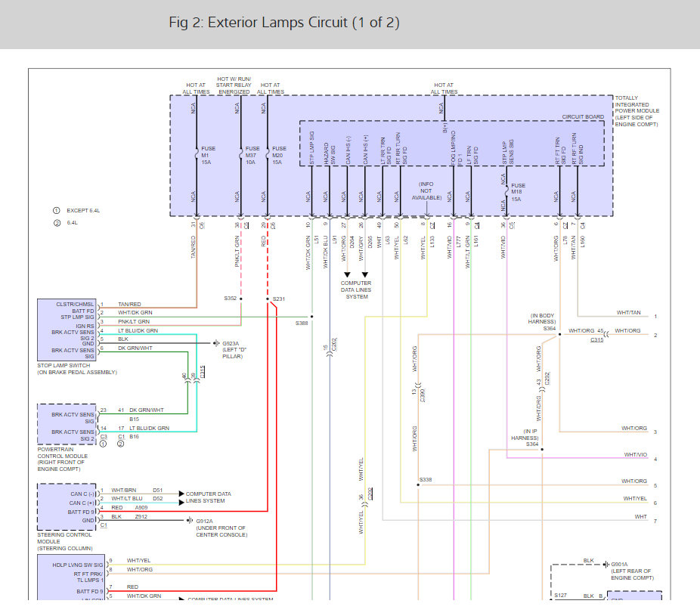Click the 'WHT/BRN D51' wire label
The image size is (700, 613).
click(137, 490)
